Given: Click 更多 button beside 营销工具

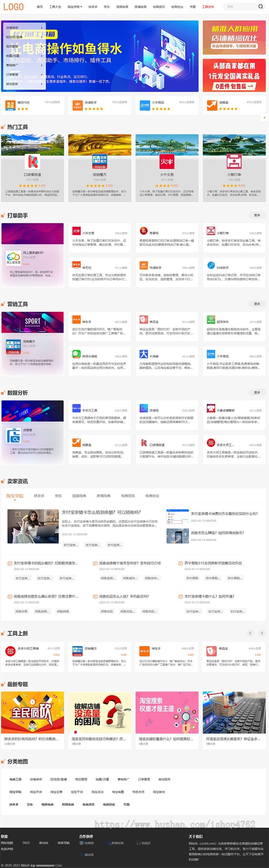Looking at the screenshot, I should pyautogui.click(x=257, y=304).
